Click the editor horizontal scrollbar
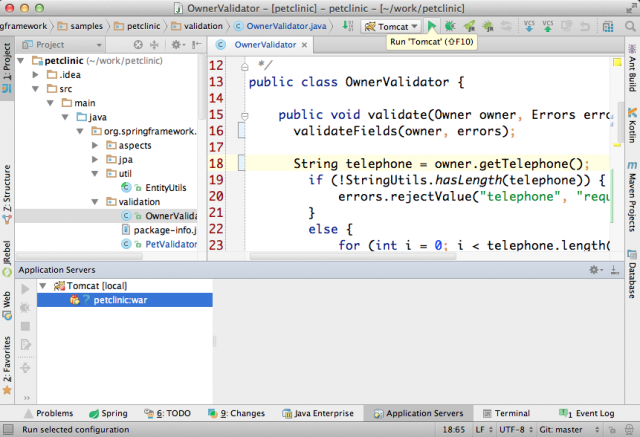The height and width of the screenshot is (437, 640). pyautogui.click(x=353, y=257)
